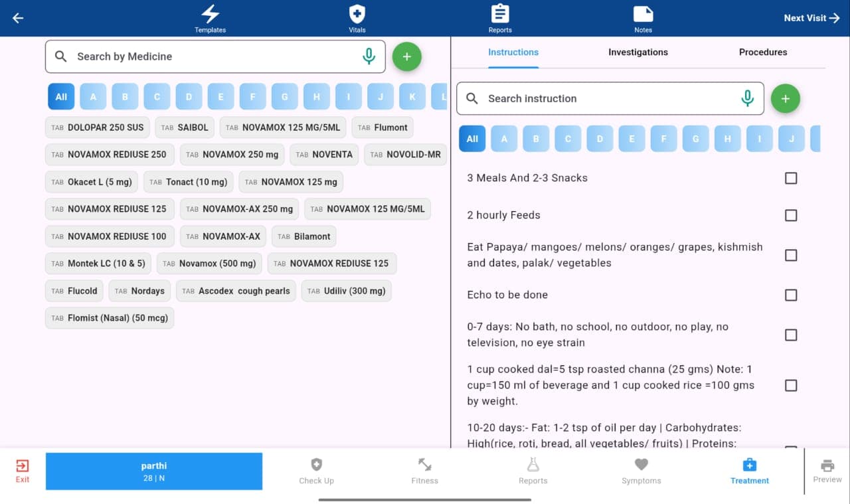Filter instructions by All
850x504 pixels.
472,139
